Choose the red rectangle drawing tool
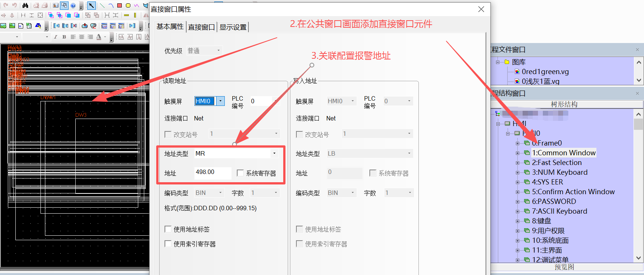 click(120, 5)
